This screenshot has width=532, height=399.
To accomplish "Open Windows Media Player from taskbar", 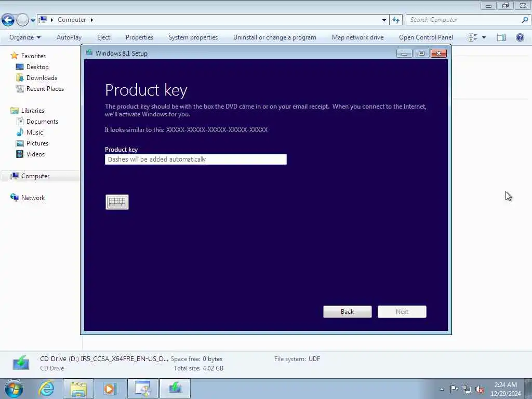I will (110, 389).
